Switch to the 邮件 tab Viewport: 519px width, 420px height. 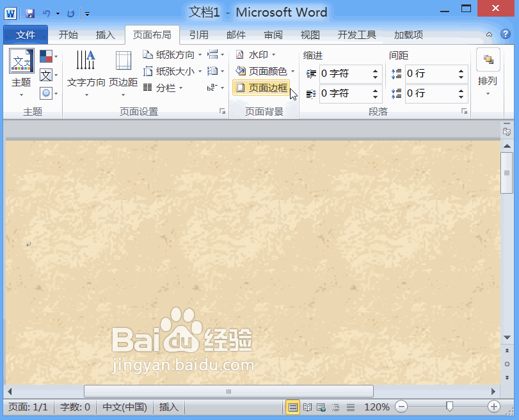(x=236, y=35)
